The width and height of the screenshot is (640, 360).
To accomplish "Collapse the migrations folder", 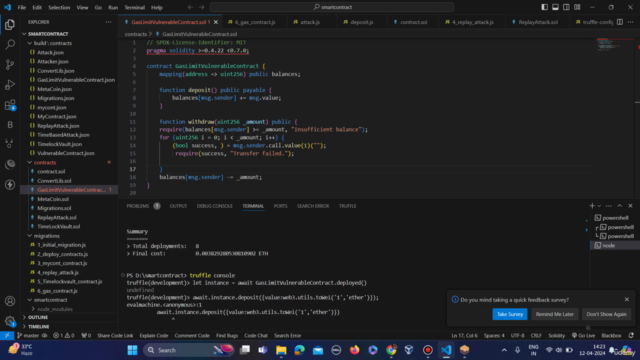I will click(x=47, y=236).
